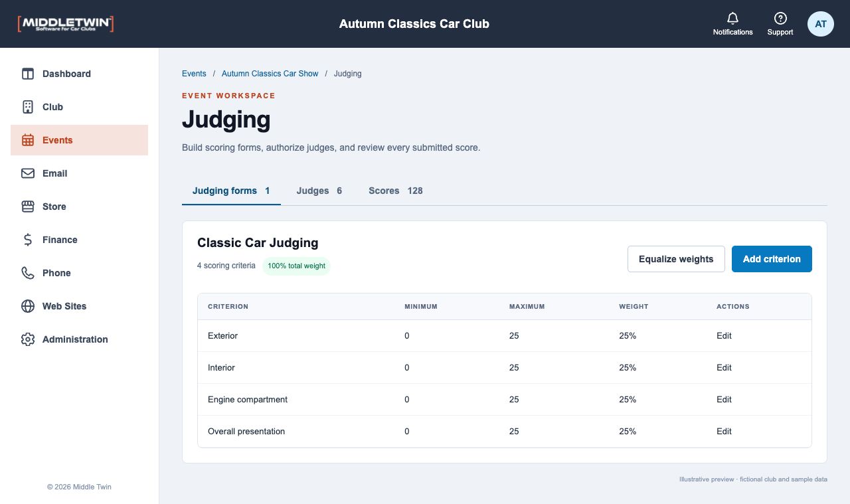Viewport: 850px width, 504px height.
Task: Click the Phone handset icon
Action: [x=28, y=273]
